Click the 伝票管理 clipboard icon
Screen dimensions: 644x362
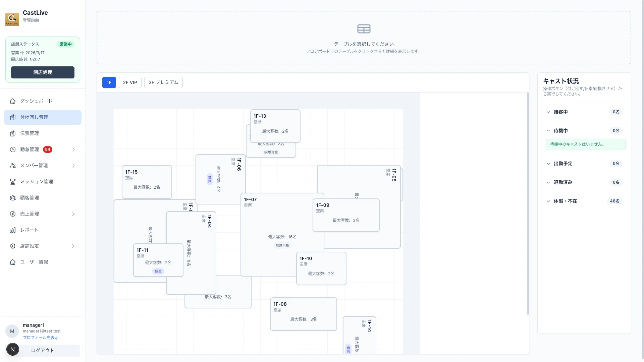13,133
